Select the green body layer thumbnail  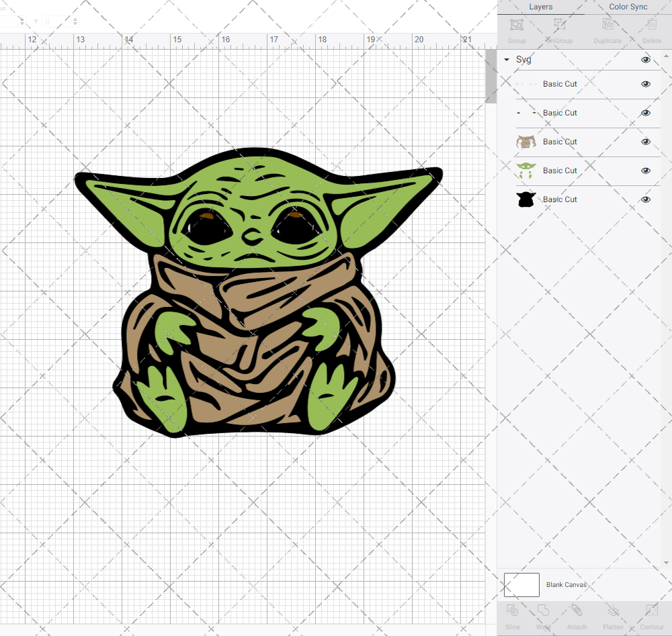(526, 171)
